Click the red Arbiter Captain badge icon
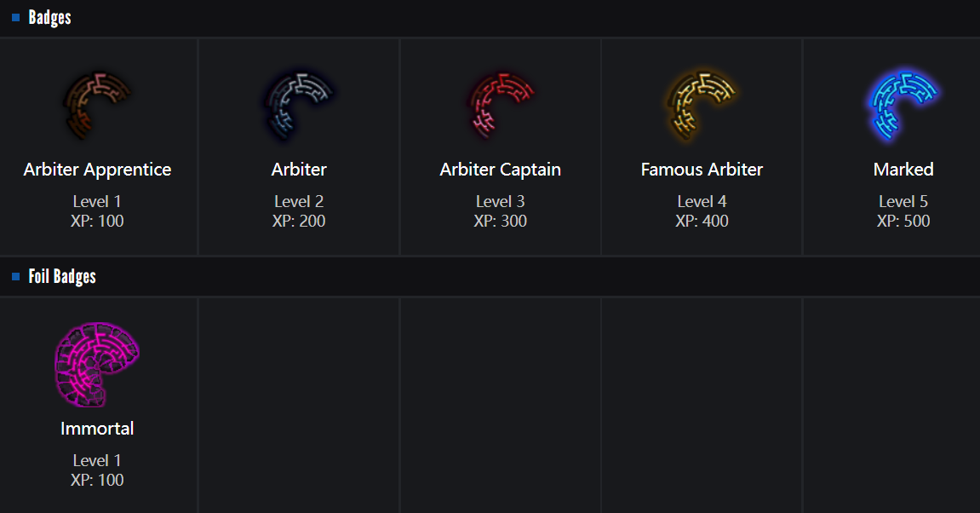Viewport: 980px width, 513px height. (x=501, y=105)
